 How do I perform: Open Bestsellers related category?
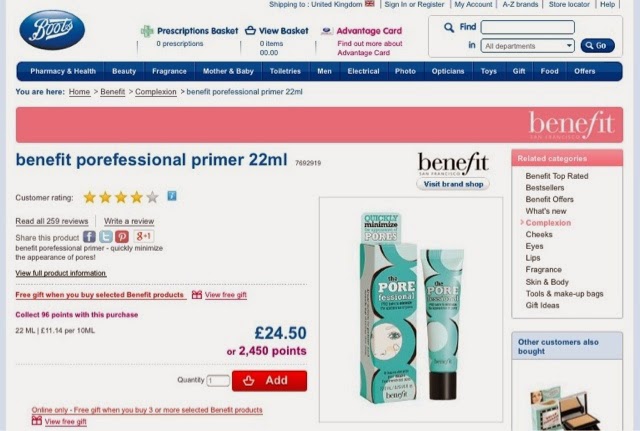click(545, 188)
